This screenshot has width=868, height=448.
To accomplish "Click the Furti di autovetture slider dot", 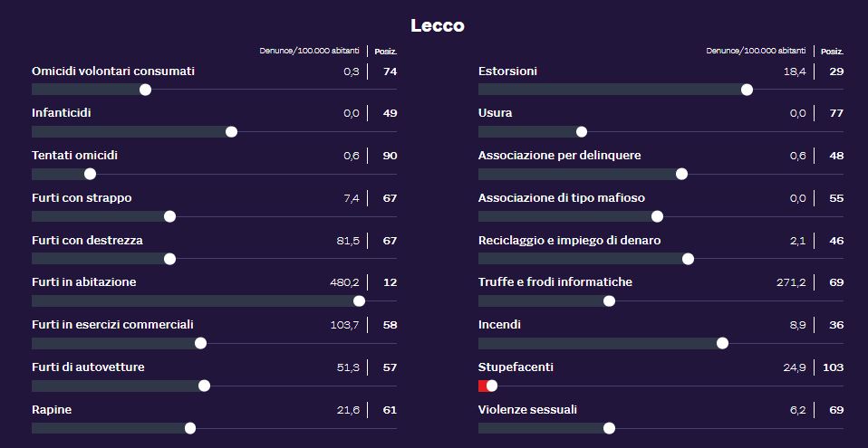I will 204,386.
